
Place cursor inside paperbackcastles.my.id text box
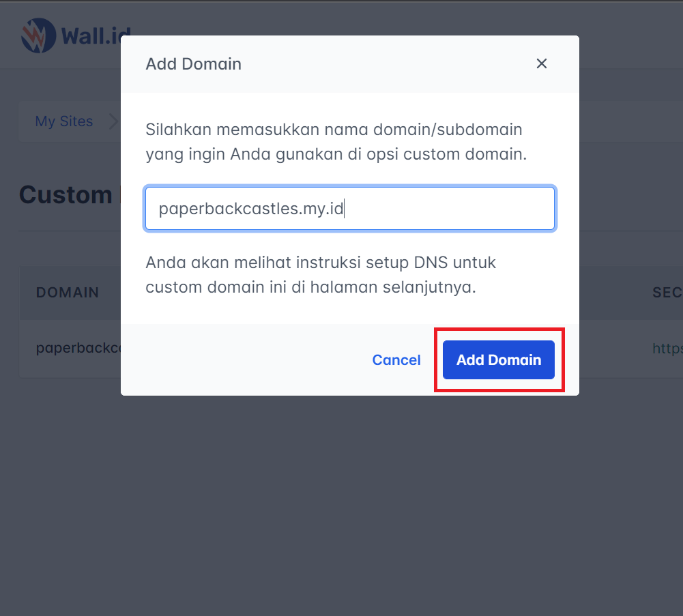[x=349, y=208]
